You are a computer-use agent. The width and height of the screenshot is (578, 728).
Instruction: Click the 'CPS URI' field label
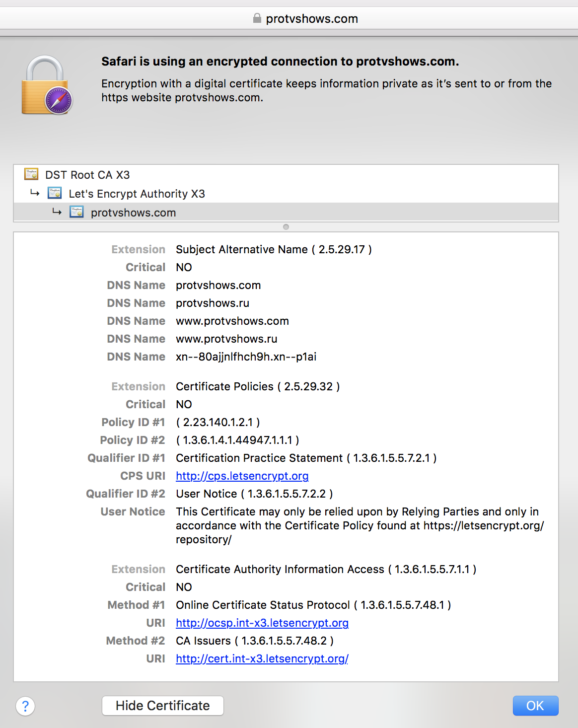tap(143, 476)
